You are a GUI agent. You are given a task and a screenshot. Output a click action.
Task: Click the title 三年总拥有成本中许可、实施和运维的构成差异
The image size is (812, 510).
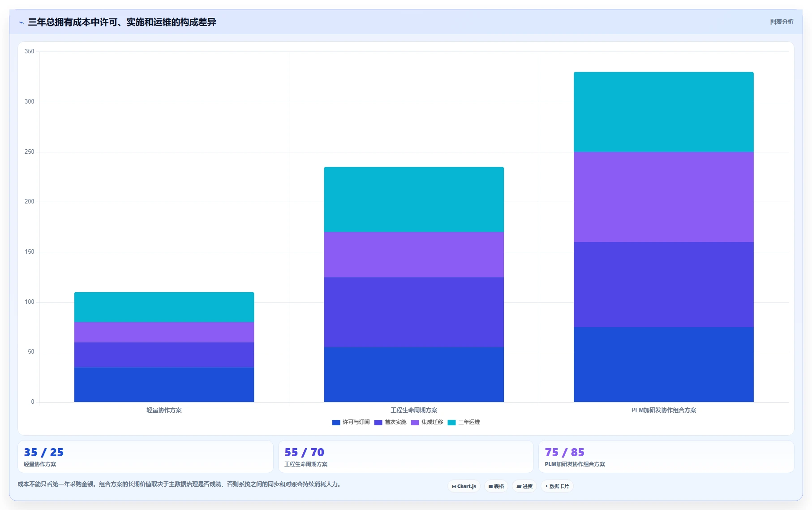tap(122, 22)
